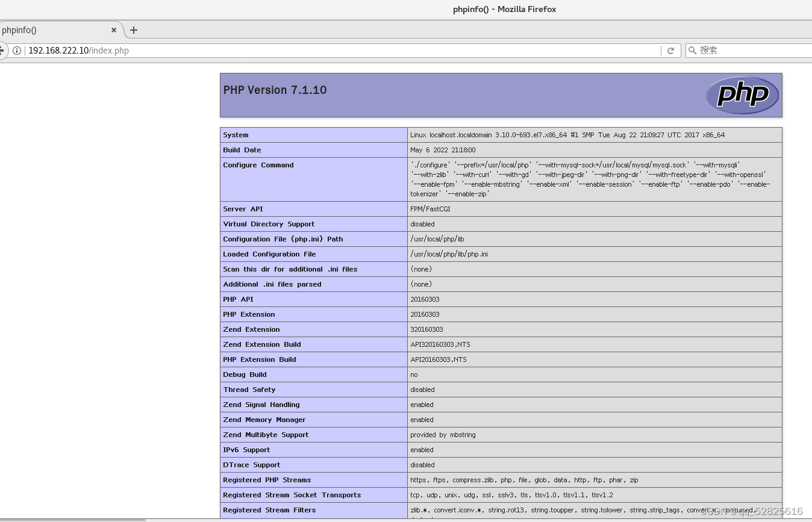Open a new tab with plus icon
The width and height of the screenshot is (812, 522).
134,30
